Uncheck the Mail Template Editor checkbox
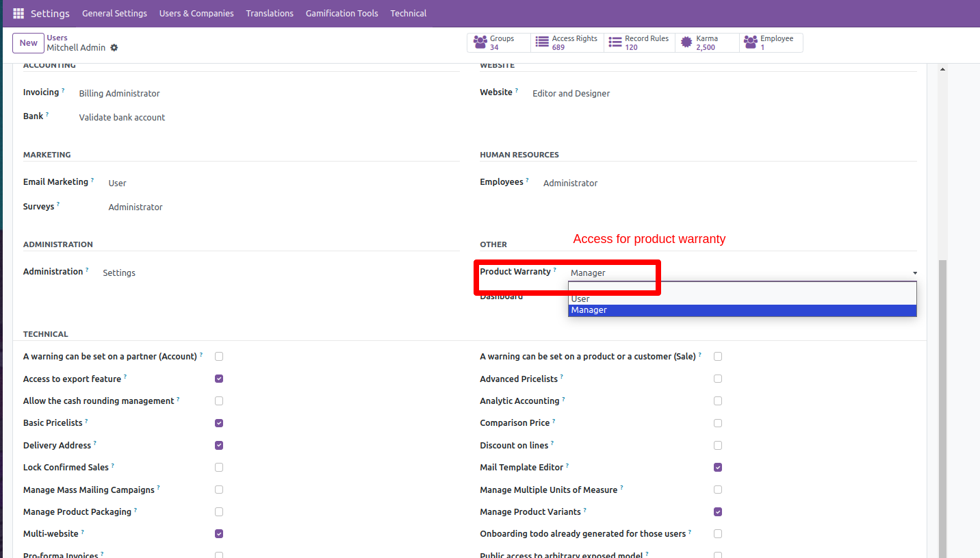Screen dimensions: 980x558 [x=718, y=468]
